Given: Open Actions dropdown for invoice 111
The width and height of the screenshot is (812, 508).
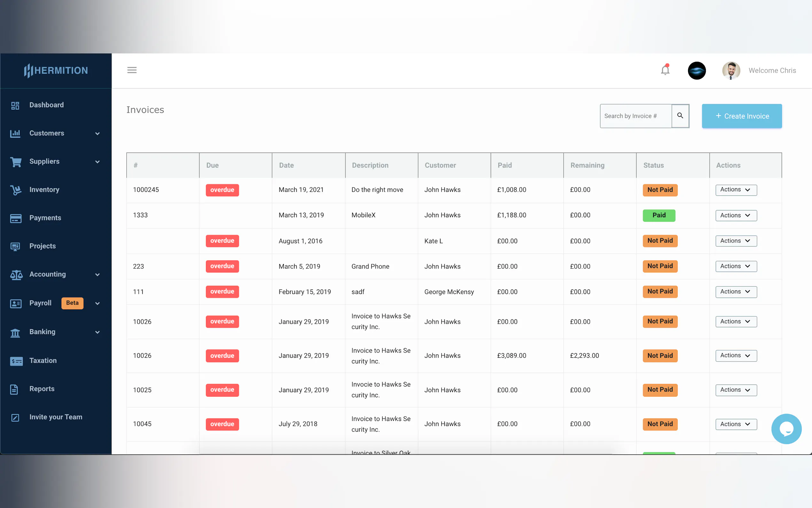Looking at the screenshot, I should [x=736, y=292].
